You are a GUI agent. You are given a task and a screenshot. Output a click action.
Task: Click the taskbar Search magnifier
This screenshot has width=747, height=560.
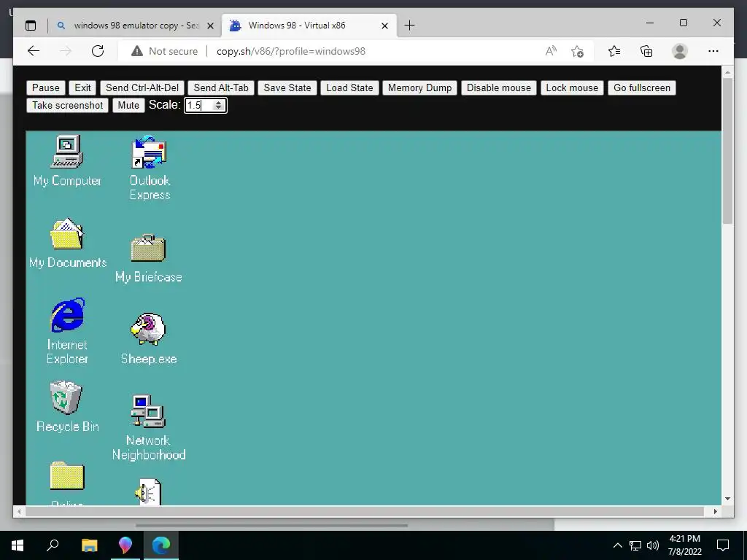[x=53, y=545]
